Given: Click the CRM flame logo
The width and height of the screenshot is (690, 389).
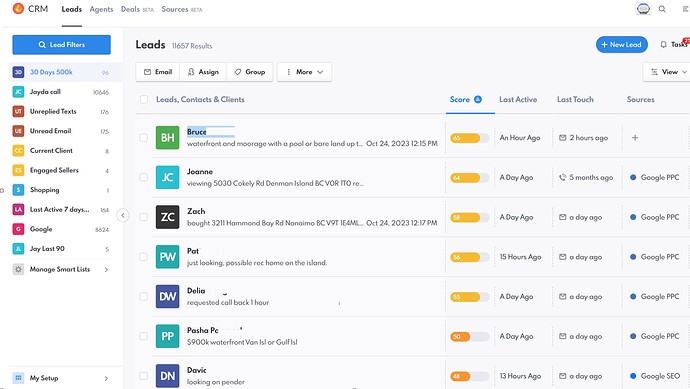Looking at the screenshot, I should (18, 8).
